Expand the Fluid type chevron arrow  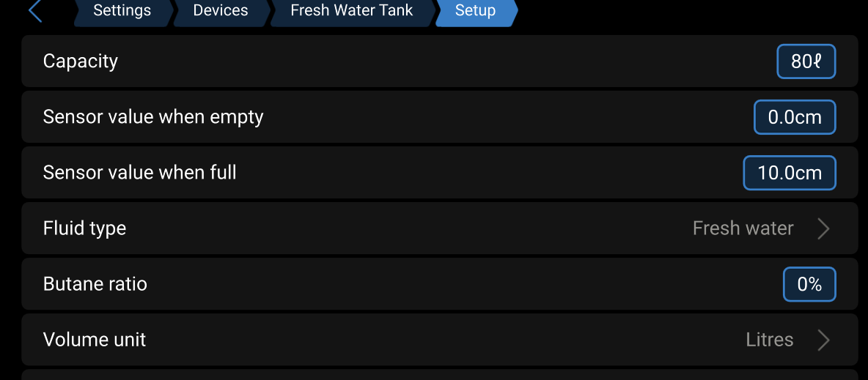pyautogui.click(x=823, y=228)
